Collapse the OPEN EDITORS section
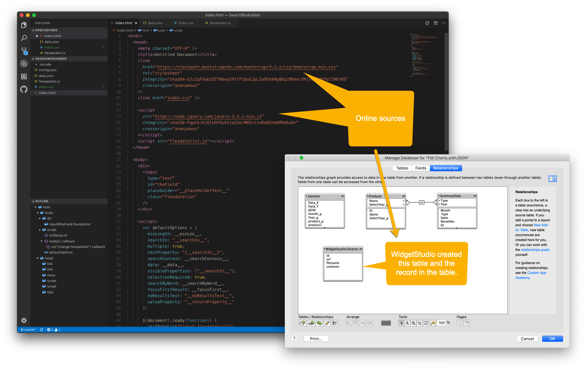Screen dimensions: 588x375 point(33,30)
